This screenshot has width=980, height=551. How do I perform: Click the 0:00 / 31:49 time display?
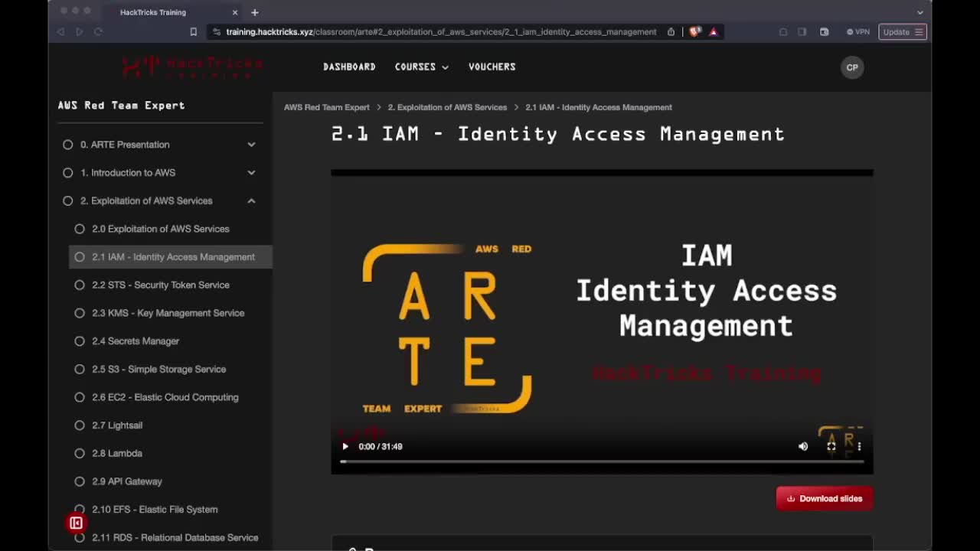click(x=381, y=446)
